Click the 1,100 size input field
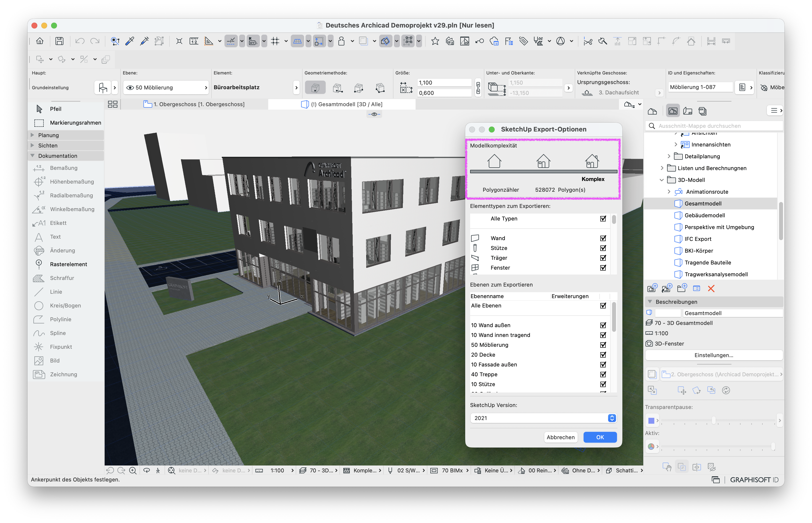The width and height of the screenshot is (812, 523). (444, 83)
